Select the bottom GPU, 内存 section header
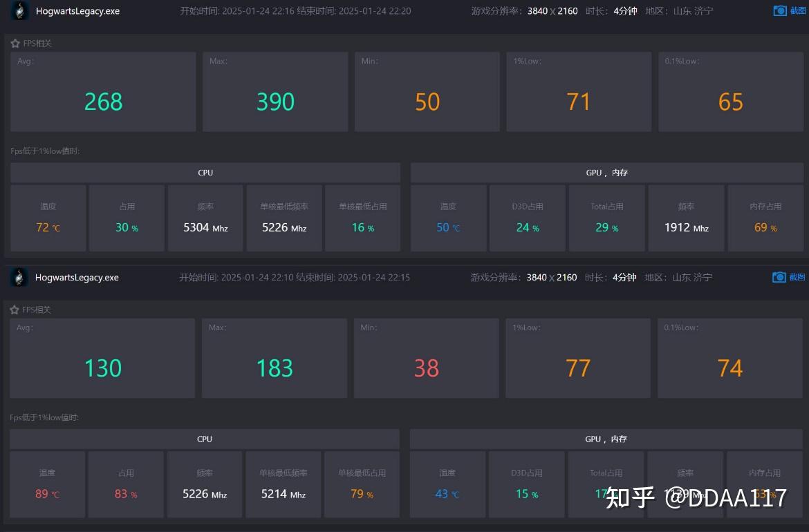This screenshot has height=532, width=809. (606, 439)
